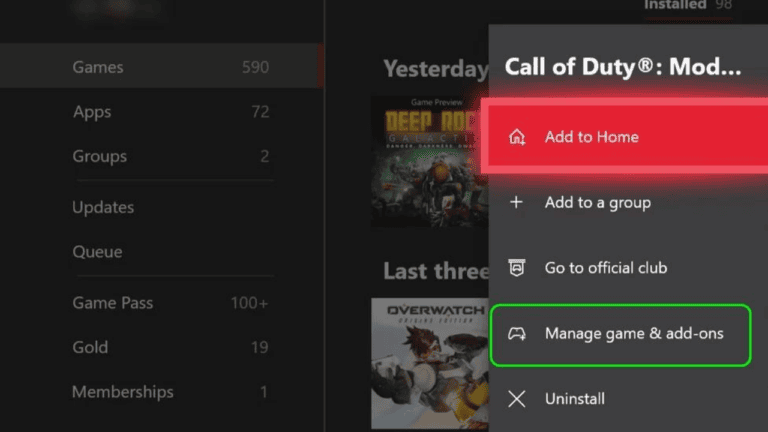Click the Yesterday section heading
768x432 pixels.
435,69
